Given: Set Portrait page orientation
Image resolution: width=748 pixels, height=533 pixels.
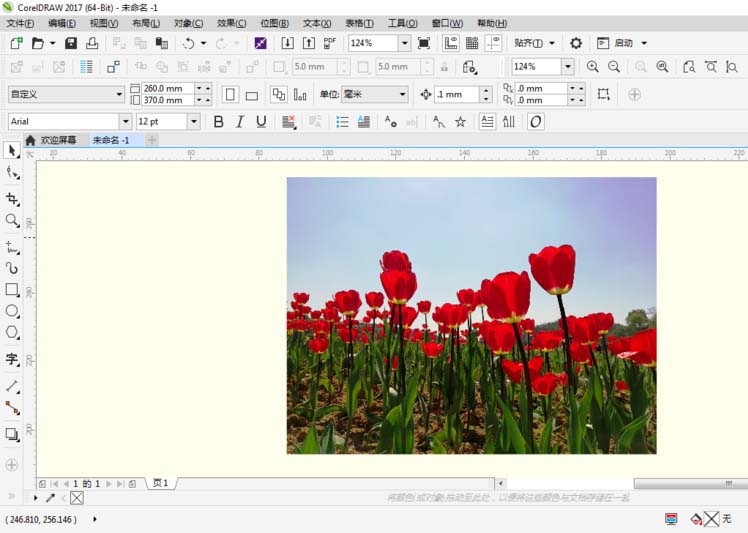Looking at the screenshot, I should point(230,94).
